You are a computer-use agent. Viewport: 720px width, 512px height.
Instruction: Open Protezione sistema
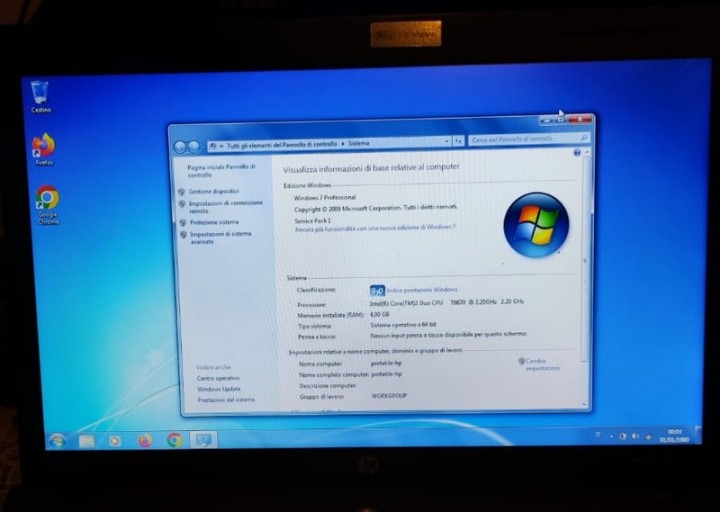coord(214,222)
